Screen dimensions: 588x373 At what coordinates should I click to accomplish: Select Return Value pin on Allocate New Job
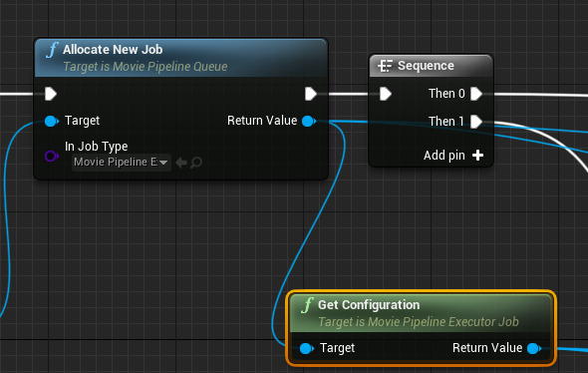pyautogui.click(x=309, y=122)
